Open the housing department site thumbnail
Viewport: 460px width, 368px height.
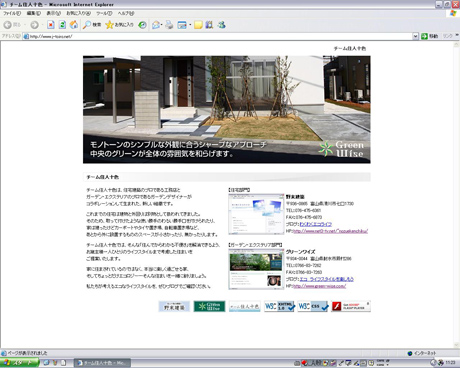pos(256,214)
